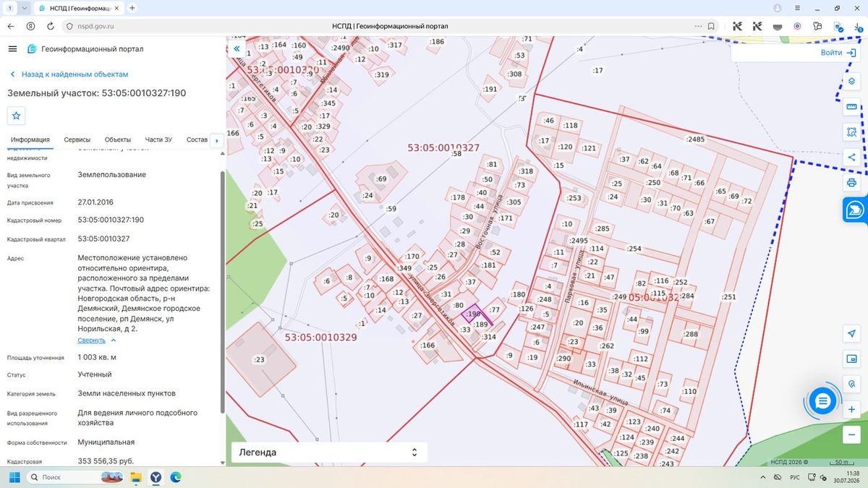Viewport: 868px width, 488px height.
Task: Print the map with printer icon
Action: coord(851,182)
